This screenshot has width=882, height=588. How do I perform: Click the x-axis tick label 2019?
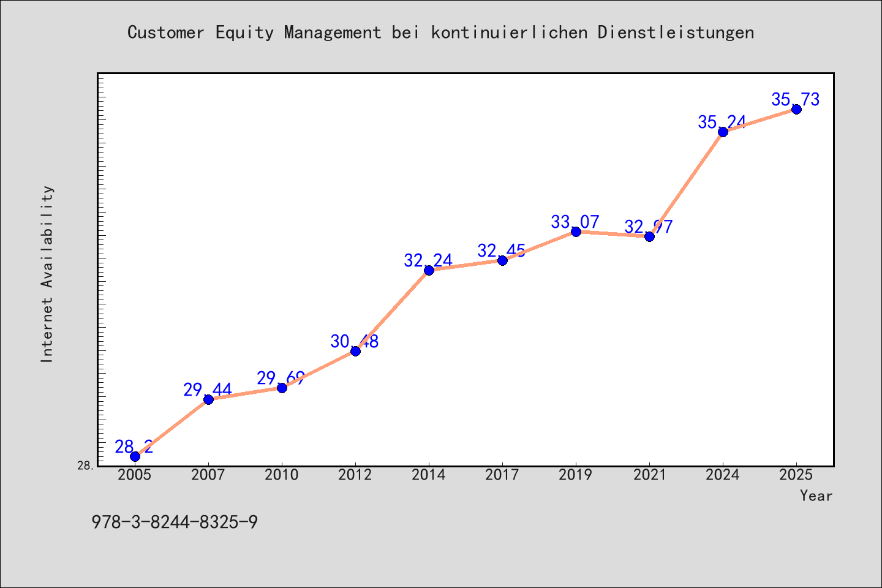click(x=576, y=475)
